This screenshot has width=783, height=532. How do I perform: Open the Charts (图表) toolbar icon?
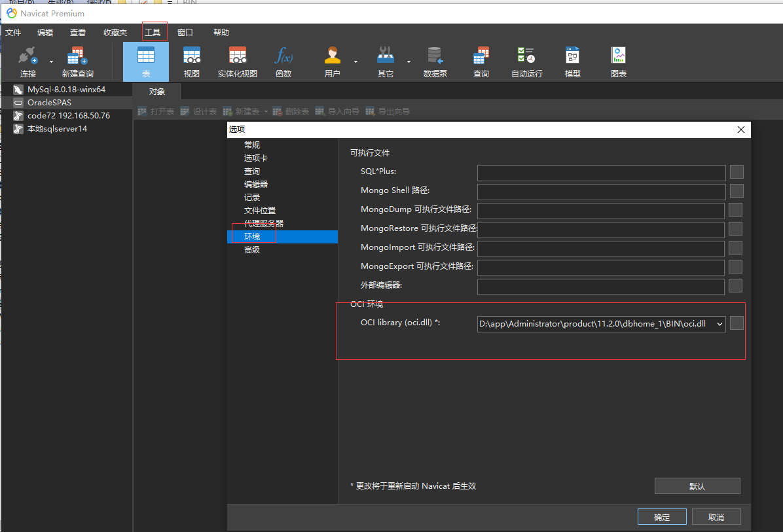(x=618, y=62)
